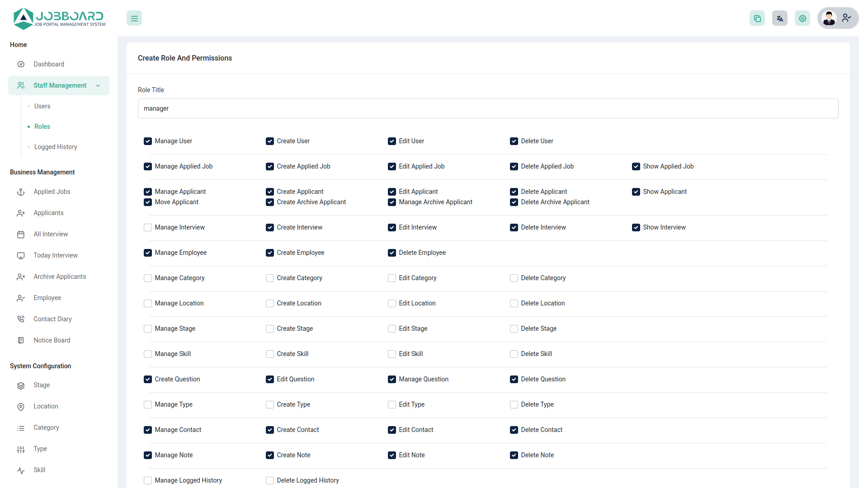The width and height of the screenshot is (868, 488).
Task: Collapse the Staff Management menu
Action: [x=98, y=85]
